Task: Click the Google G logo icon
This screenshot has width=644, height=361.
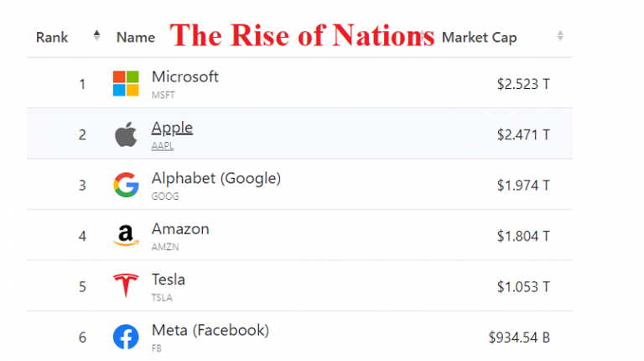Action: coord(126,185)
